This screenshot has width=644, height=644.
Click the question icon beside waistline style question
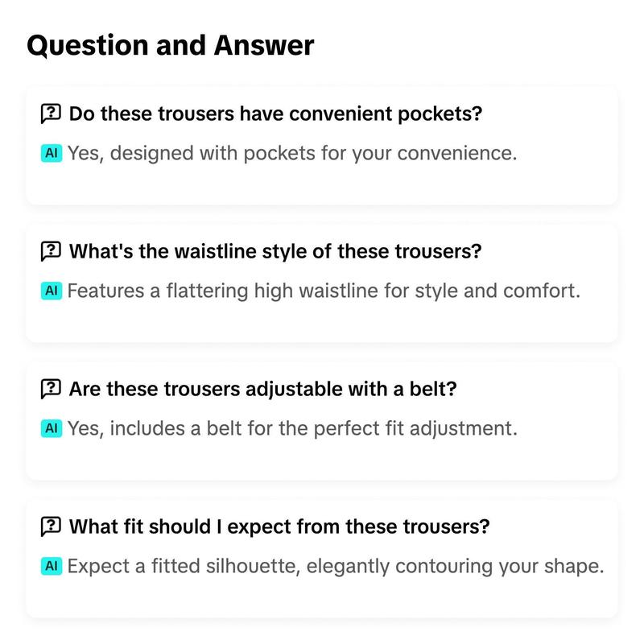click(51, 251)
